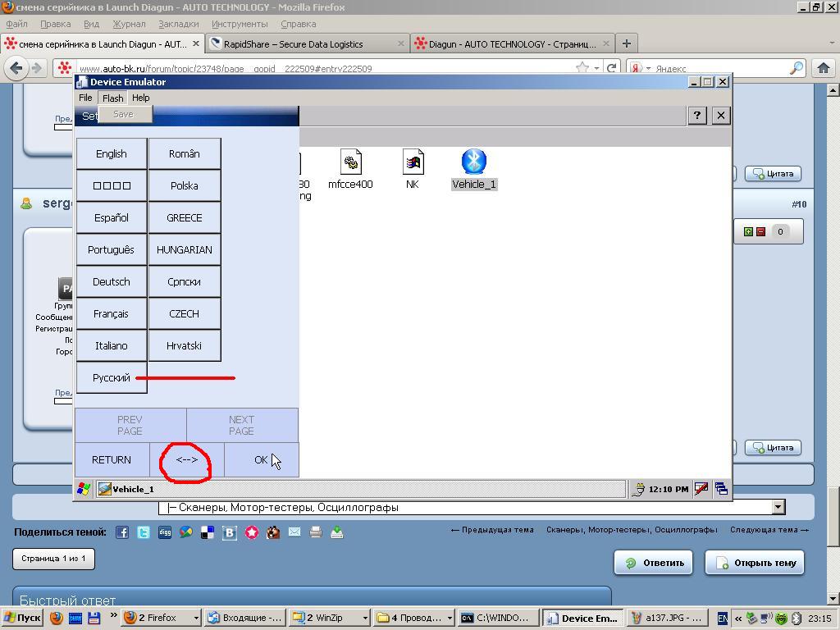
Task: Click the page scrollbar down arrow
Action: (833, 597)
